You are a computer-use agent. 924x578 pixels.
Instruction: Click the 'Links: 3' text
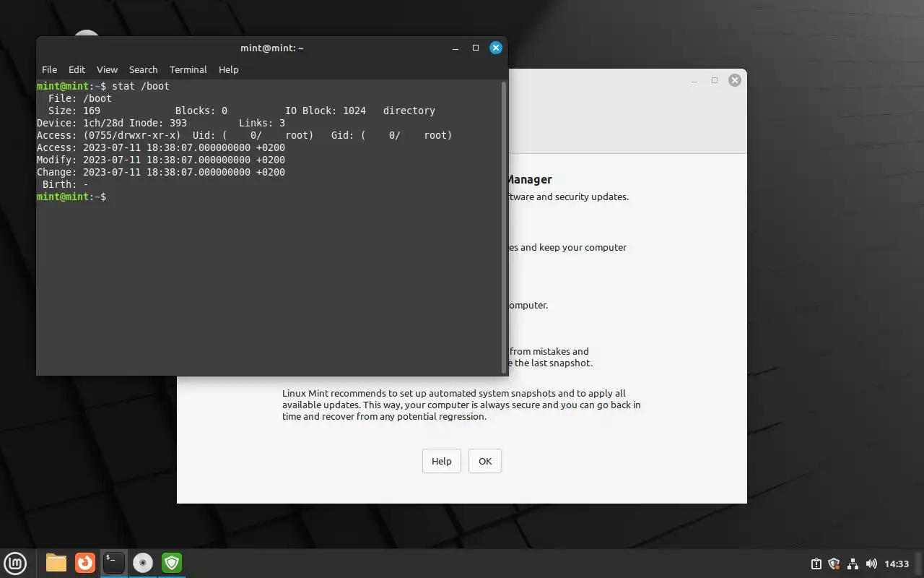click(262, 123)
